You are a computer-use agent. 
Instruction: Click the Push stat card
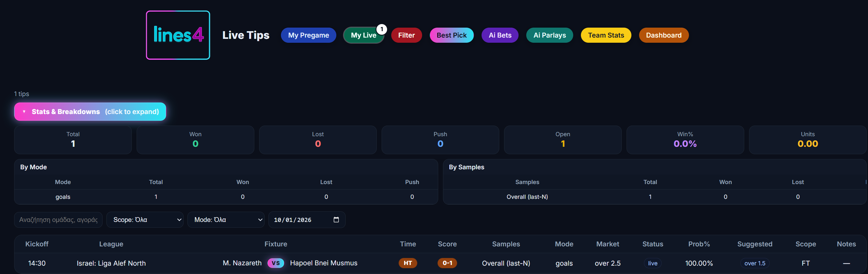(440, 140)
